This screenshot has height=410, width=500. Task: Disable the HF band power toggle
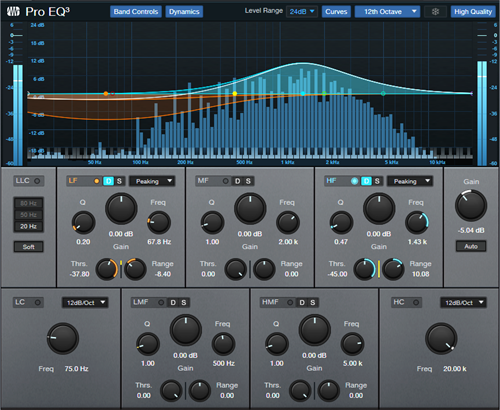354,181
